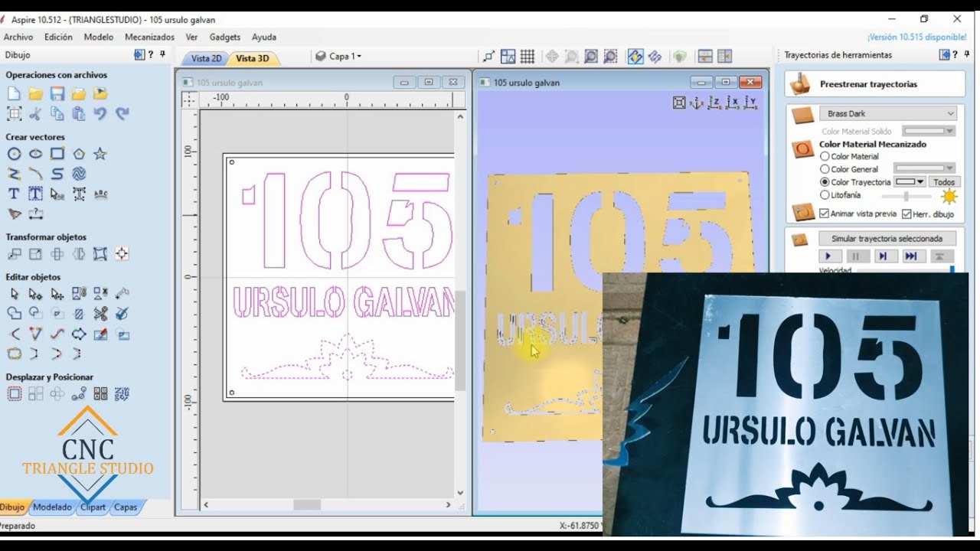Open the Color Trayectoria color dropdown
The width and height of the screenshot is (980, 551).
click(910, 182)
